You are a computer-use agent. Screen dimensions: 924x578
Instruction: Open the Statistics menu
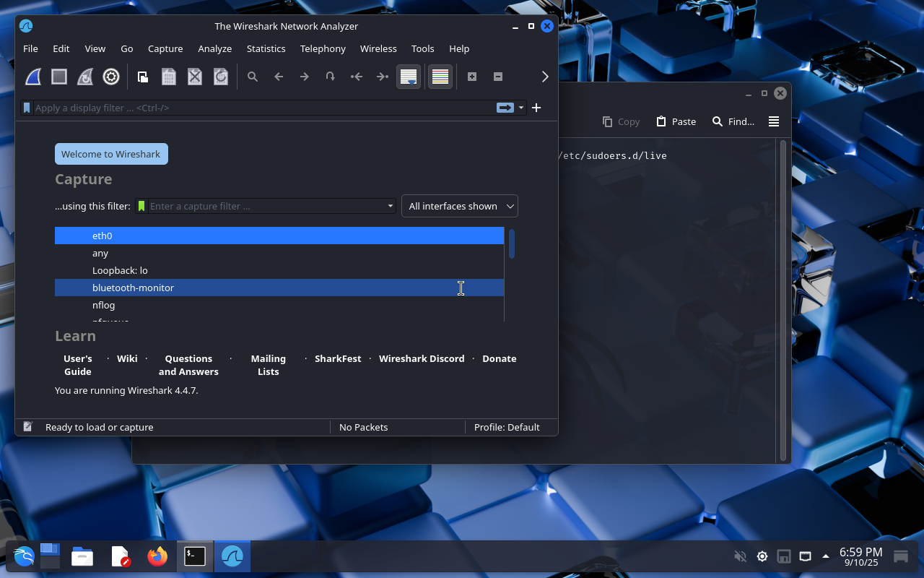[x=266, y=48]
